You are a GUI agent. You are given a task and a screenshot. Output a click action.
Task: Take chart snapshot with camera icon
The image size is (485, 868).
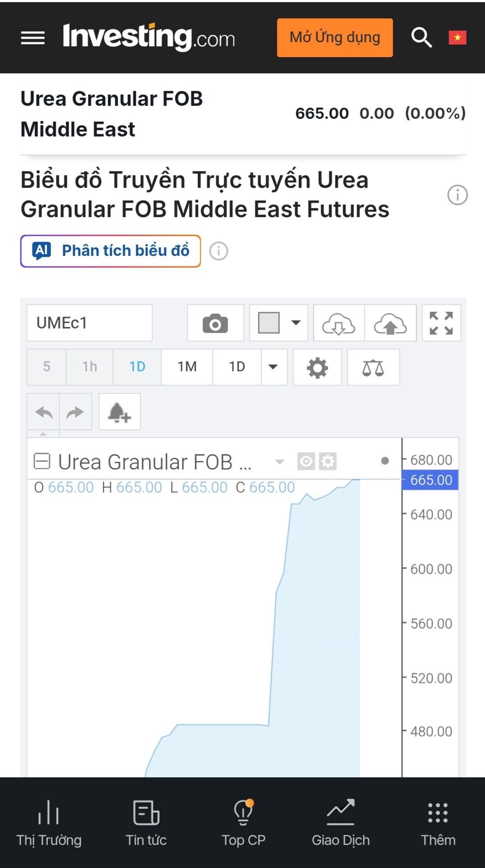tap(215, 323)
